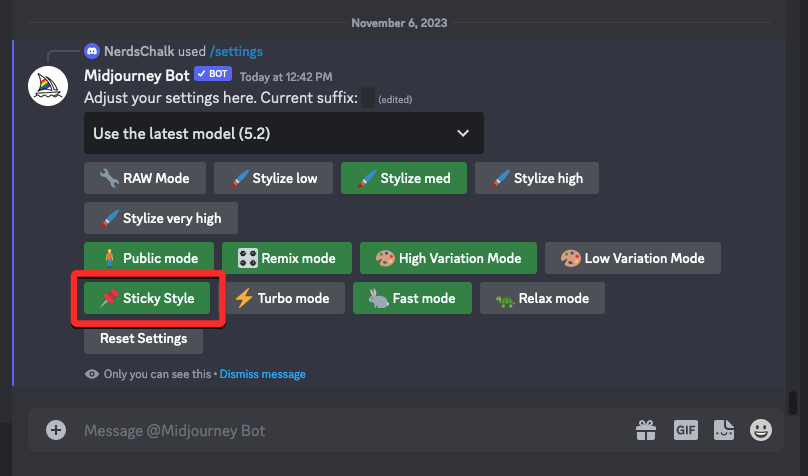808x476 pixels.
Task: Select Stylize low
Action: (273, 178)
